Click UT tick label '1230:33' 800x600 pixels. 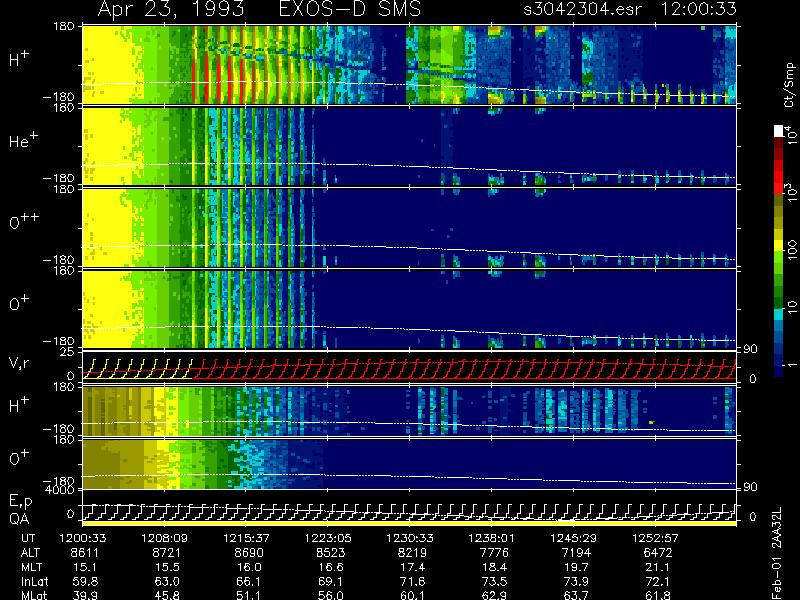click(410, 538)
